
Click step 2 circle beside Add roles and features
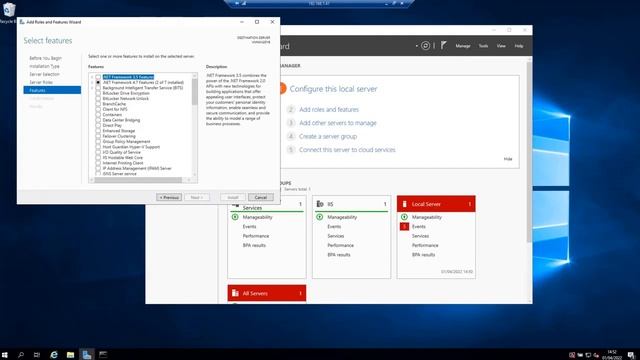(291, 109)
